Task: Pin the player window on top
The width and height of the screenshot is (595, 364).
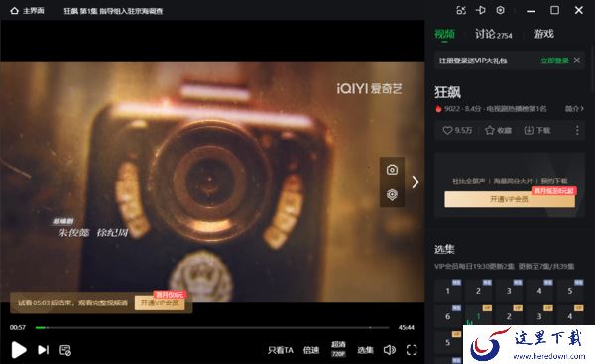Action: tap(481, 10)
